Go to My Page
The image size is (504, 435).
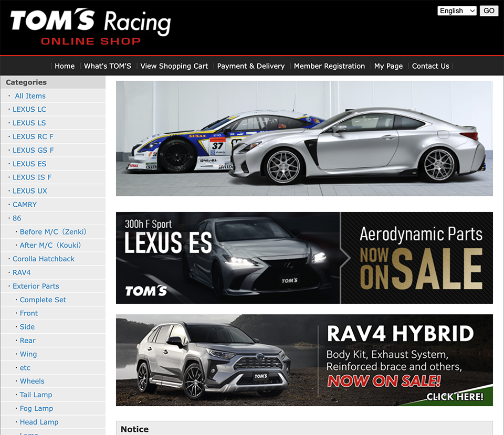point(388,66)
